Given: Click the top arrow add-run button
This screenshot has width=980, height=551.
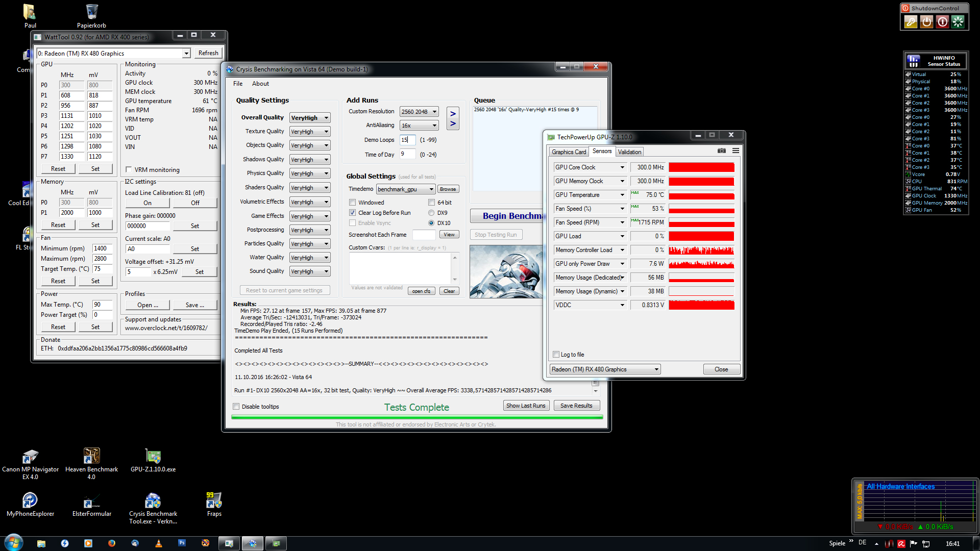Looking at the screenshot, I should pos(453,114).
